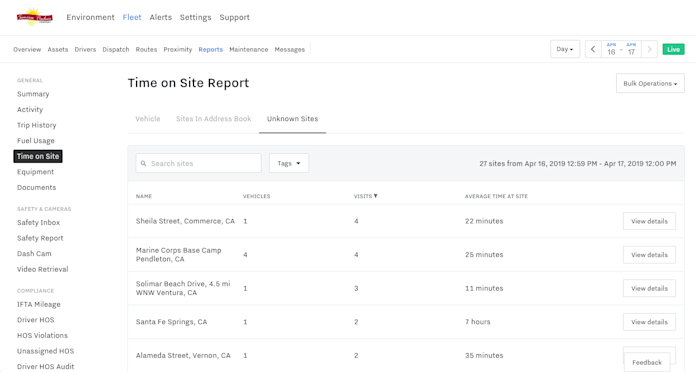Open the Tags filter dropdown
Screen dimensions: 696x372
point(289,163)
